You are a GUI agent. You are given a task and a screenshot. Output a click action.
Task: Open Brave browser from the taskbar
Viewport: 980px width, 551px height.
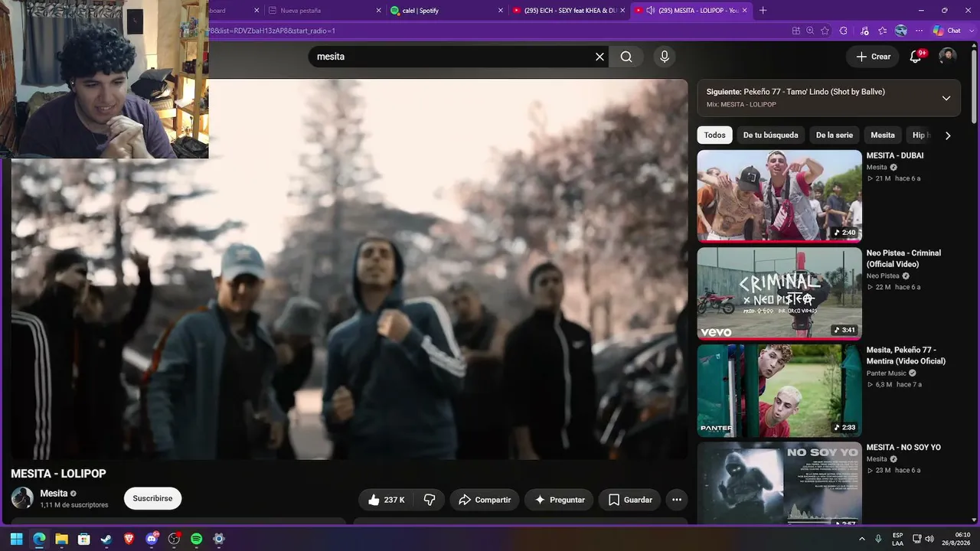[129, 539]
